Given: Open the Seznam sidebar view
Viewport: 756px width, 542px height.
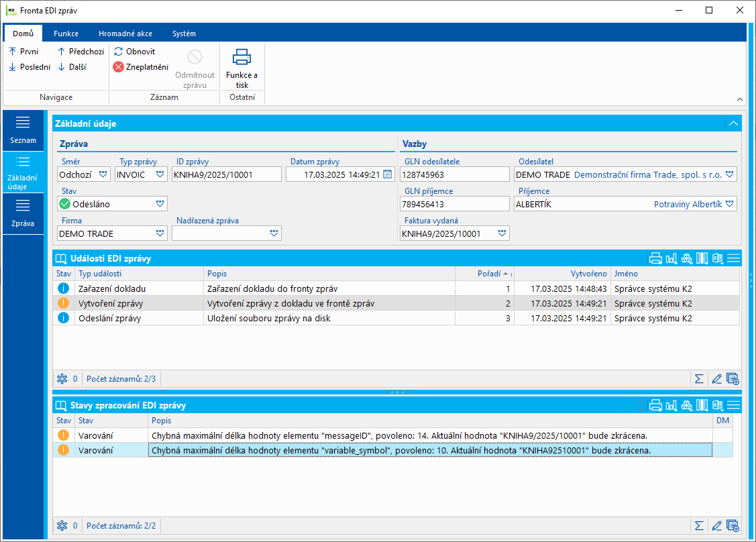Looking at the screenshot, I should pyautogui.click(x=23, y=129).
